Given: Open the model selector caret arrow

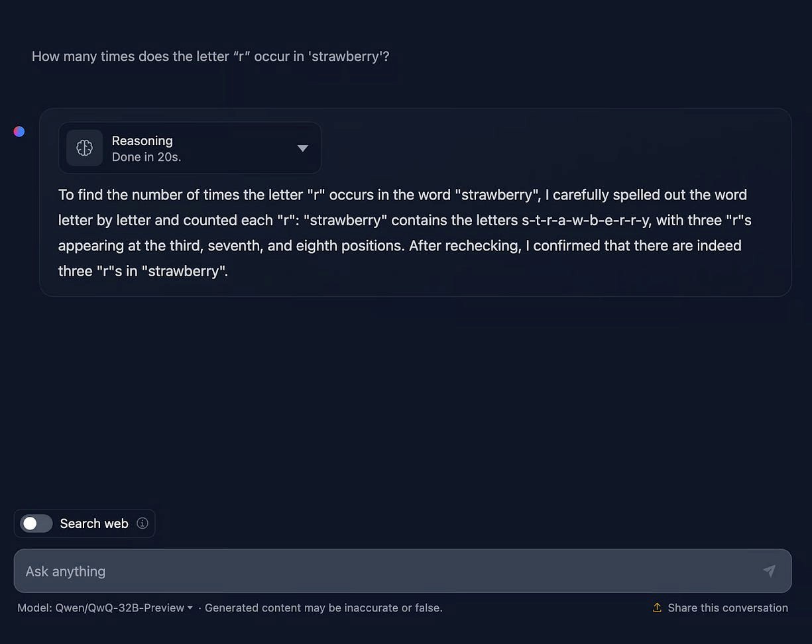Looking at the screenshot, I should coord(190,608).
